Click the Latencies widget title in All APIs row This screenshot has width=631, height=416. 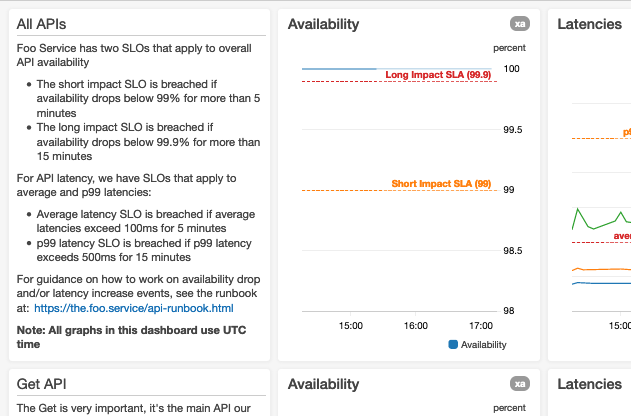point(589,24)
